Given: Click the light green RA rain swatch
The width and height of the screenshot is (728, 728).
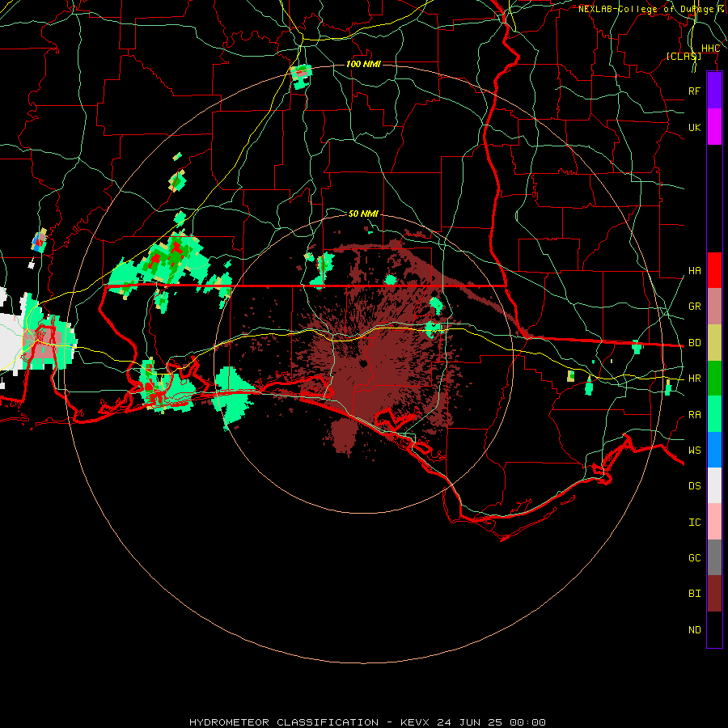Looking at the screenshot, I should (714, 414).
